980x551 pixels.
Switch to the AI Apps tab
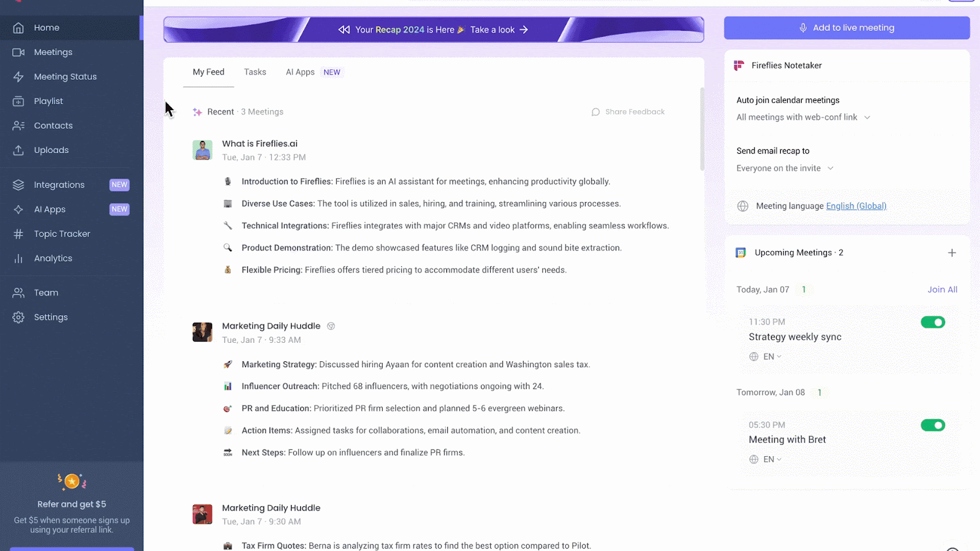(x=300, y=72)
